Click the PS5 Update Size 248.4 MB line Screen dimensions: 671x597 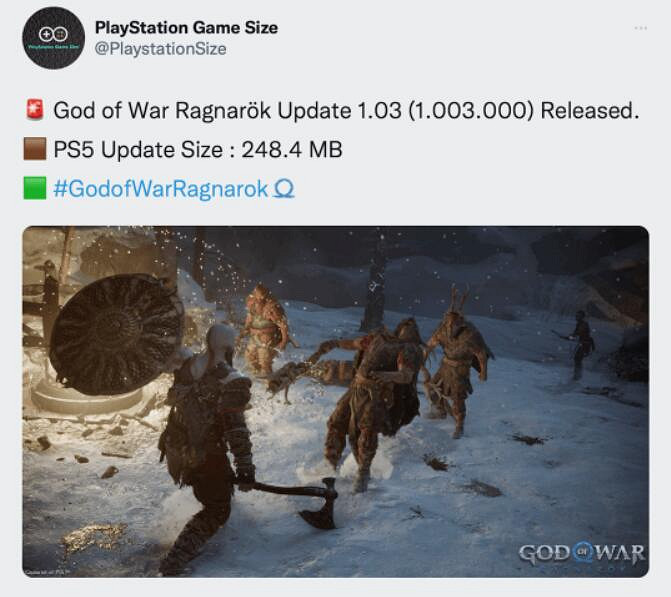click(x=198, y=150)
